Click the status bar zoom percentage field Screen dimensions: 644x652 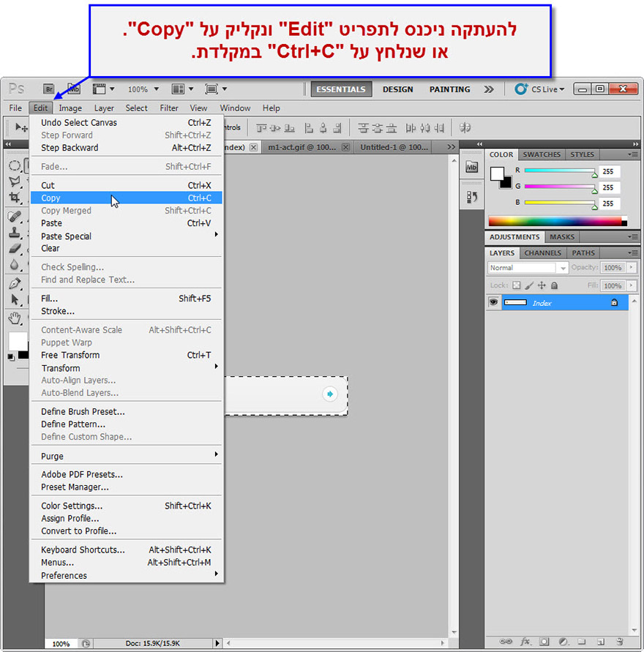click(x=61, y=644)
